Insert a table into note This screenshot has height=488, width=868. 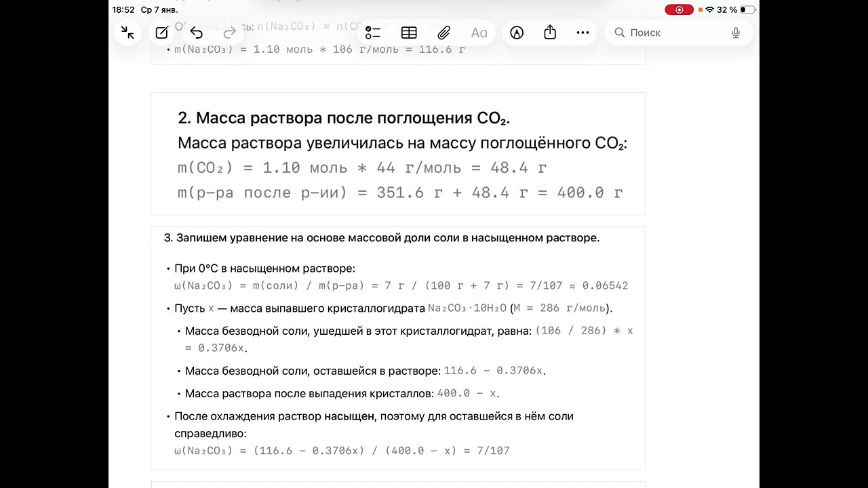point(409,33)
